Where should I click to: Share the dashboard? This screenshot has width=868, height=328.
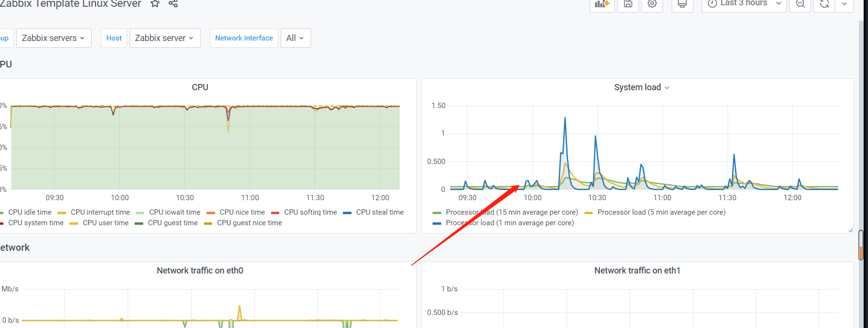[x=173, y=4]
